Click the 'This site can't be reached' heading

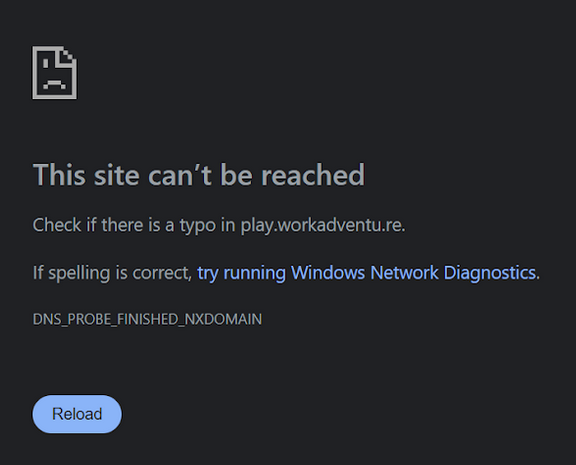(199, 175)
